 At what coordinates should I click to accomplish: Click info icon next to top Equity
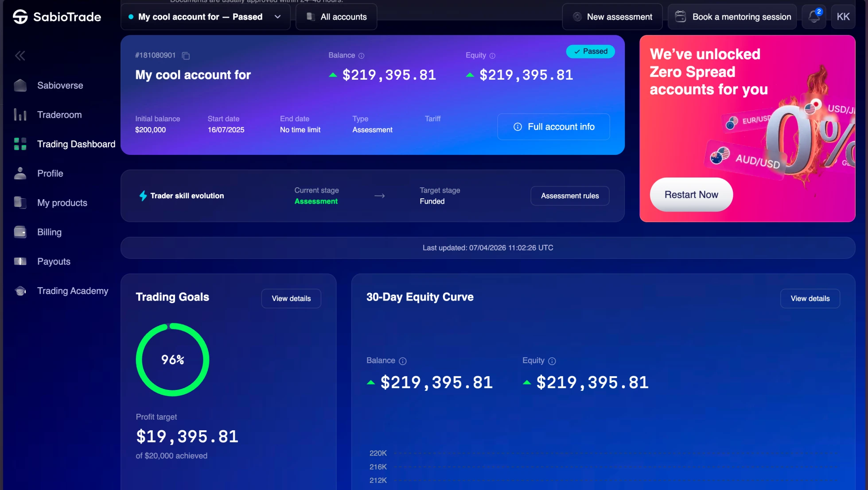[492, 56]
